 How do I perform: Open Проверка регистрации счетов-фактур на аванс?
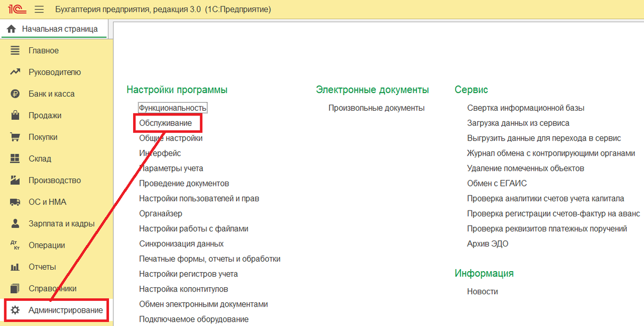point(554,213)
